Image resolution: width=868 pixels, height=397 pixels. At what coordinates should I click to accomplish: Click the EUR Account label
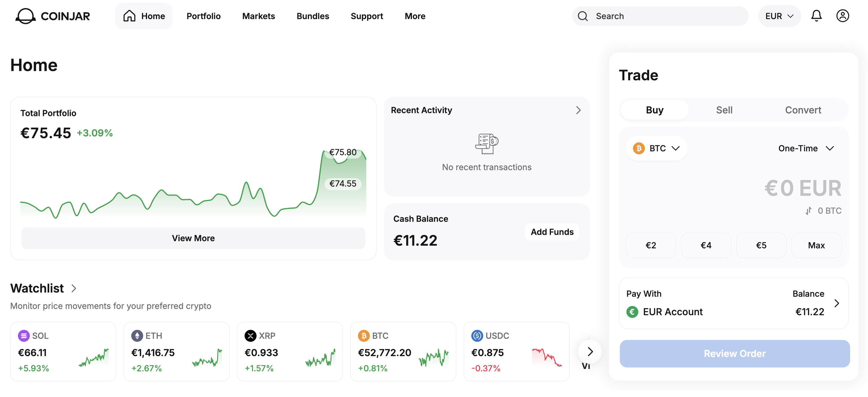(x=673, y=312)
